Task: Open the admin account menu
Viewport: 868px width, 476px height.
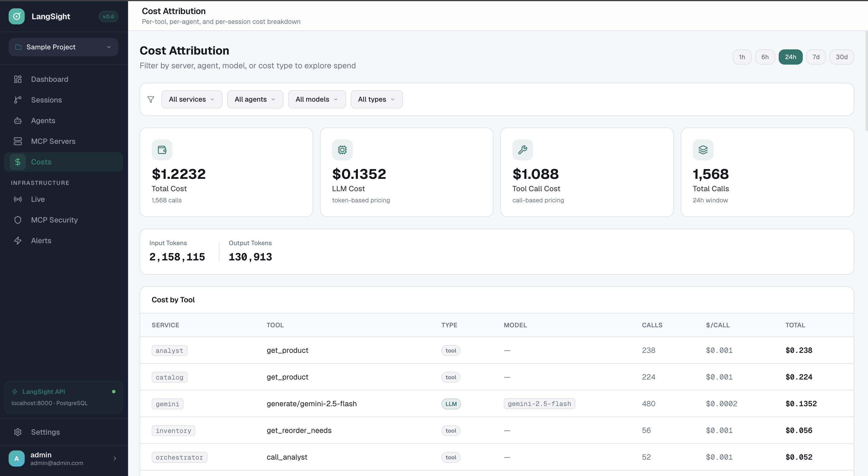Action: 63,458
